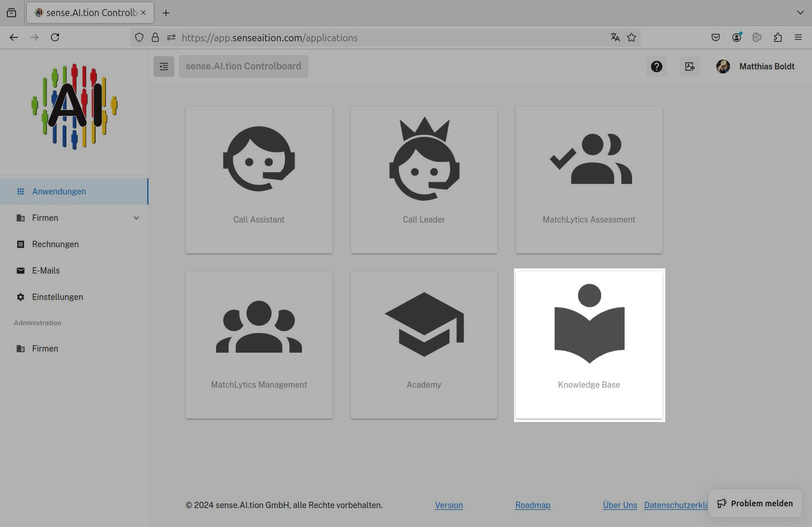This screenshot has height=527, width=812.
Task: Launch the Academy application
Action: pos(424,345)
